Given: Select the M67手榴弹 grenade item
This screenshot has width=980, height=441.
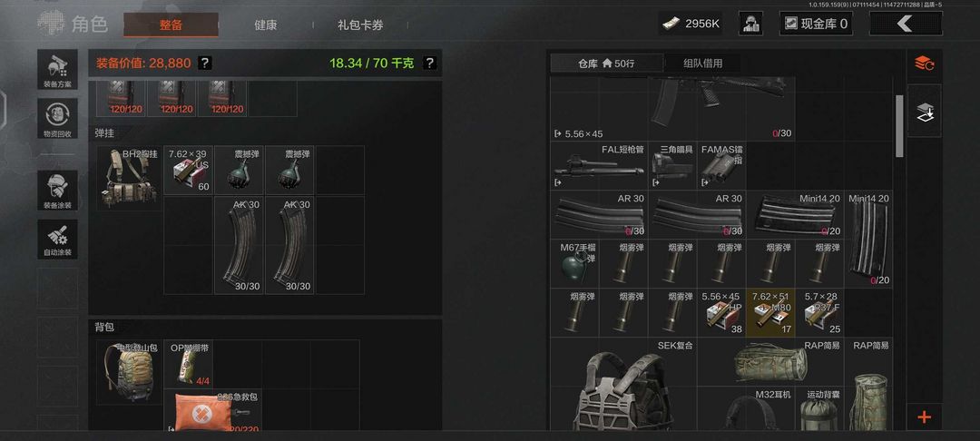Looking at the screenshot, I should pyautogui.click(x=574, y=263).
